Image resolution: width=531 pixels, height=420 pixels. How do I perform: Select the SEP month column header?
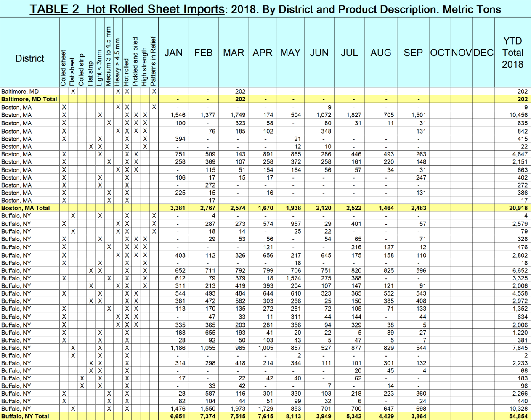coord(413,53)
